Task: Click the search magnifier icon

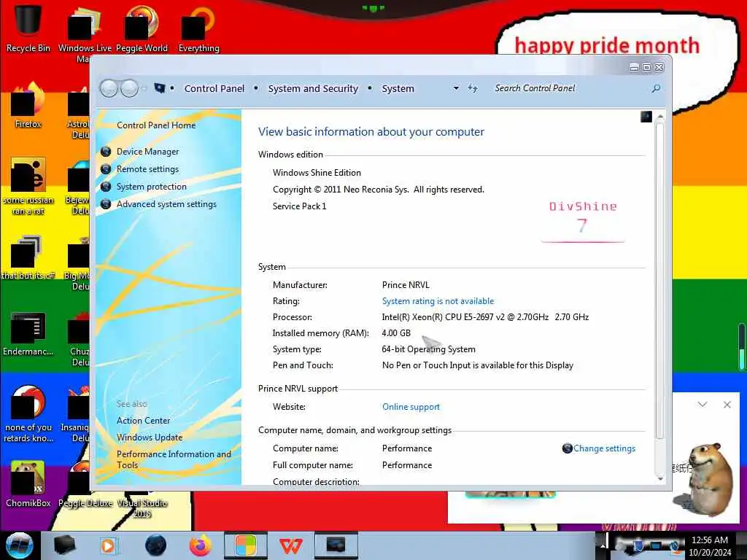Action: 656,88
